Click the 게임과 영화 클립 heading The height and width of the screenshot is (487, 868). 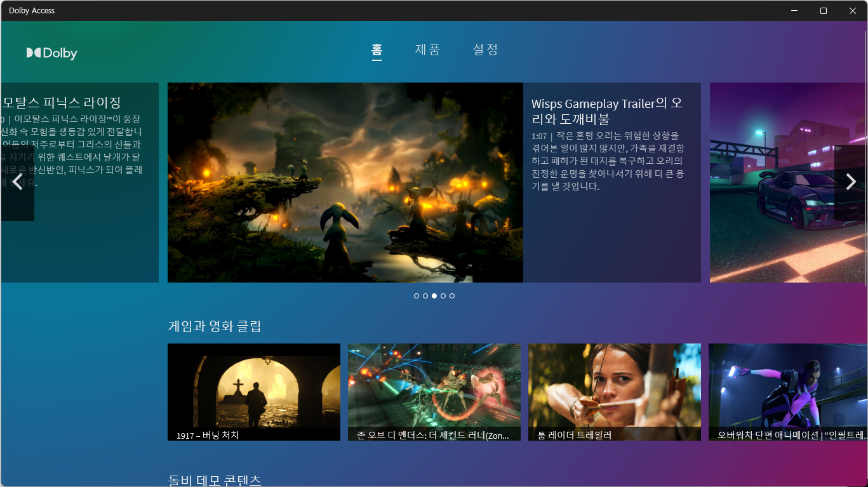coord(215,326)
